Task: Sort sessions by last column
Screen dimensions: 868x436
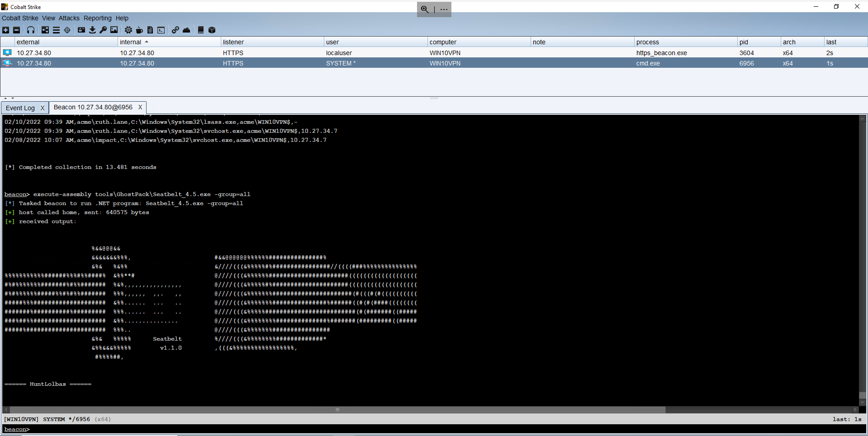Action: pyautogui.click(x=845, y=42)
